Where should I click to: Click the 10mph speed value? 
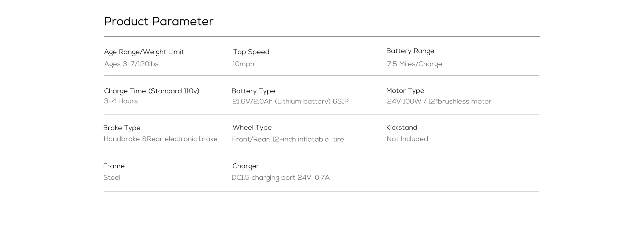coord(243,64)
